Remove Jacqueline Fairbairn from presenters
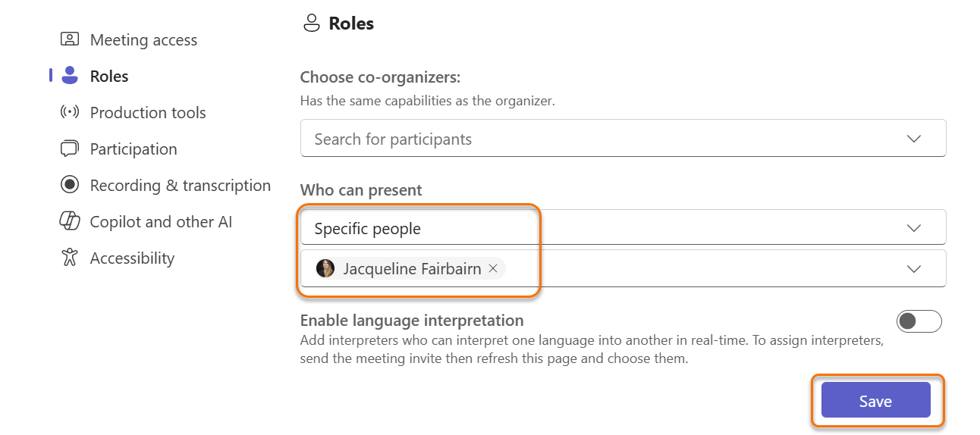 493,268
